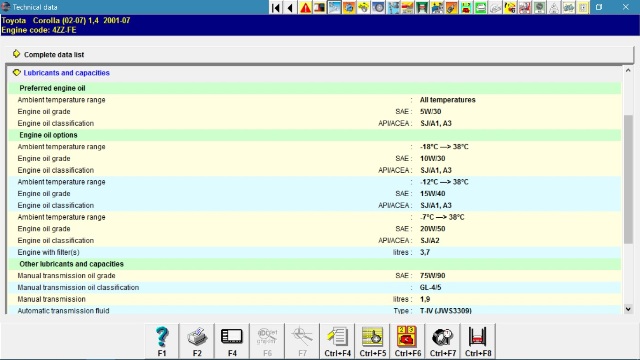Close the Technical data window
Viewport: 640px width, 360px height.
pyautogui.click(x=626, y=7)
